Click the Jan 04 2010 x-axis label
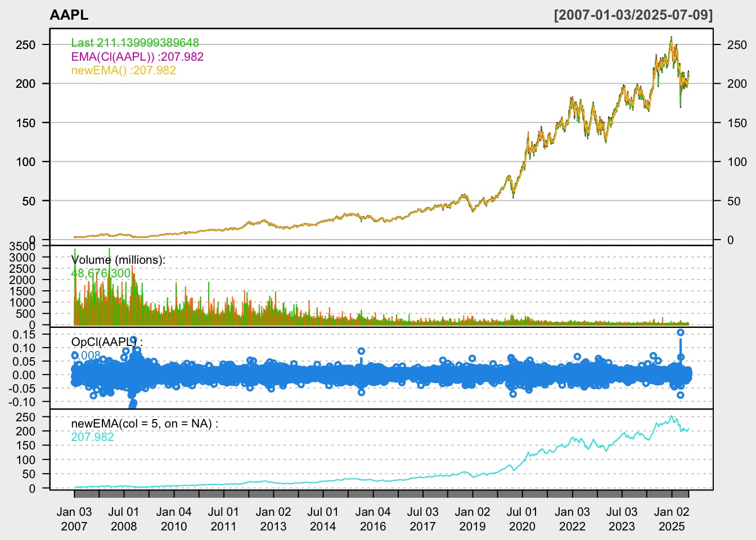 point(174,519)
